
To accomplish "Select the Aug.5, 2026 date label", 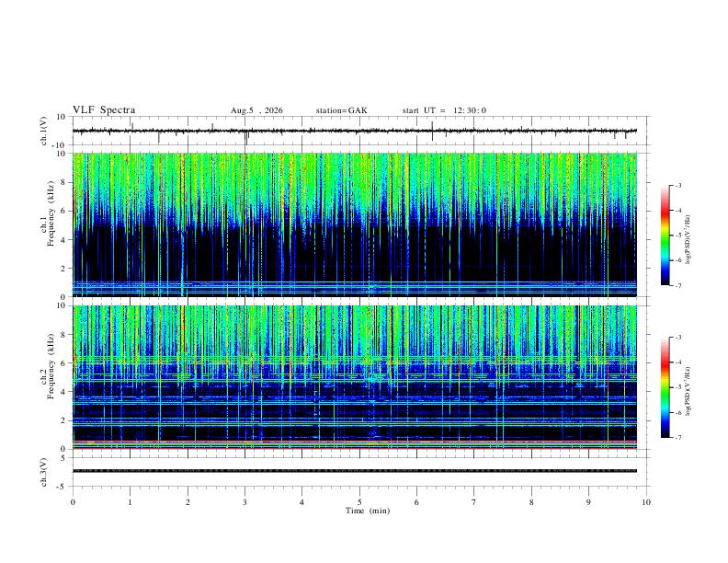I will pyautogui.click(x=256, y=110).
